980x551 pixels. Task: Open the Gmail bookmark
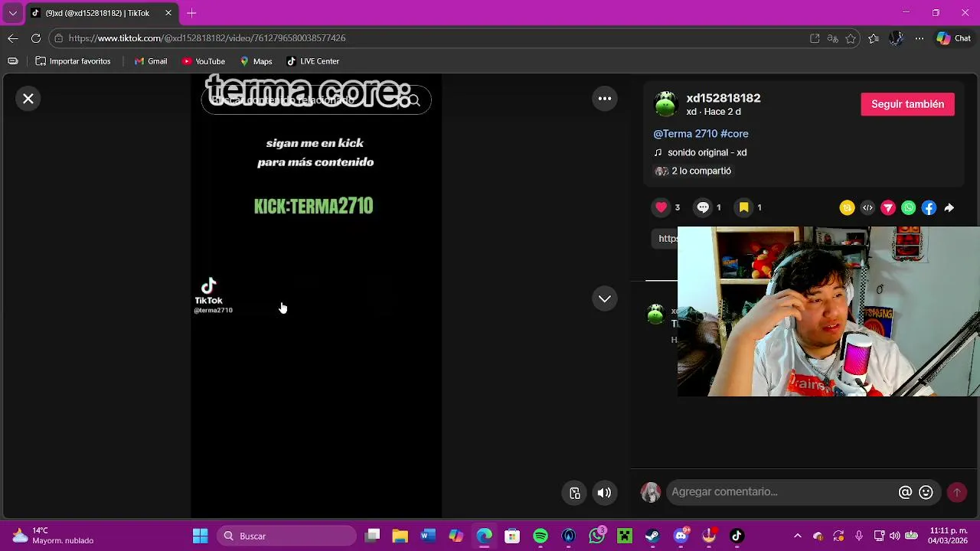151,61
